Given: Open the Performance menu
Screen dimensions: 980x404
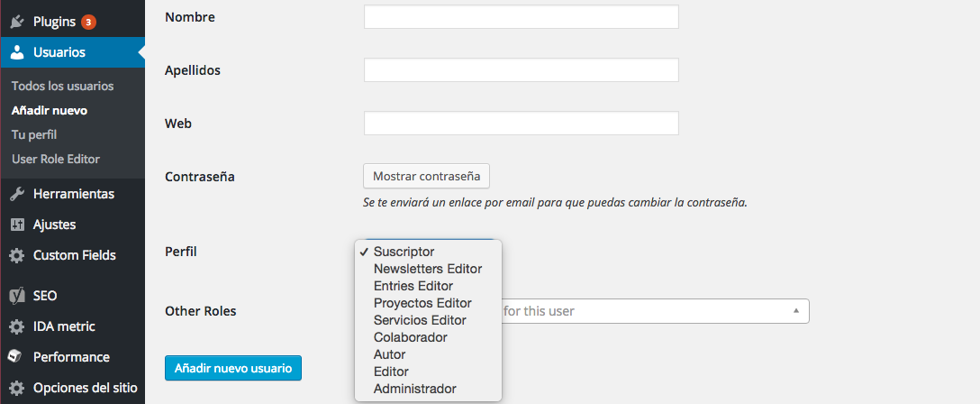Looking at the screenshot, I should click(72, 357).
